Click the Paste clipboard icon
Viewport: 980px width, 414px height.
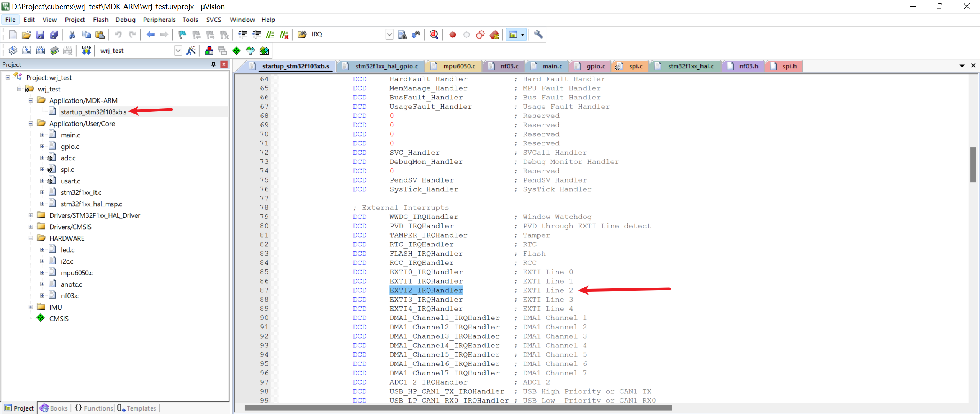pyautogui.click(x=100, y=34)
